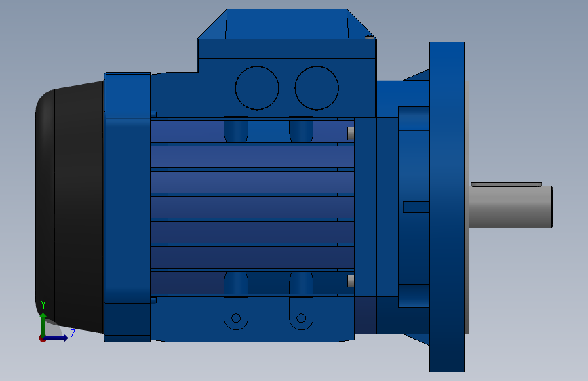
Task: Select the right mounting lug hole at bottom
Action: point(301,318)
